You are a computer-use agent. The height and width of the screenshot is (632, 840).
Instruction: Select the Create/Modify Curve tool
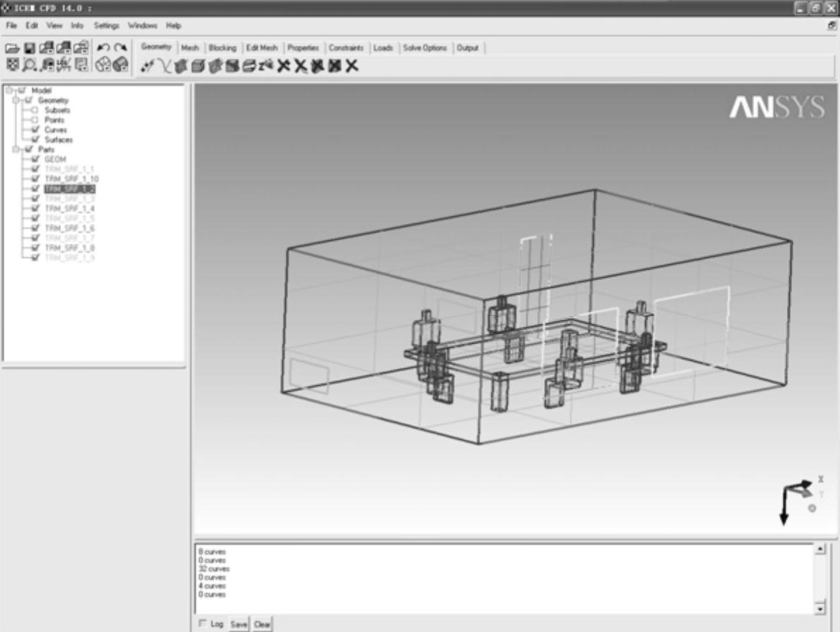click(164, 66)
